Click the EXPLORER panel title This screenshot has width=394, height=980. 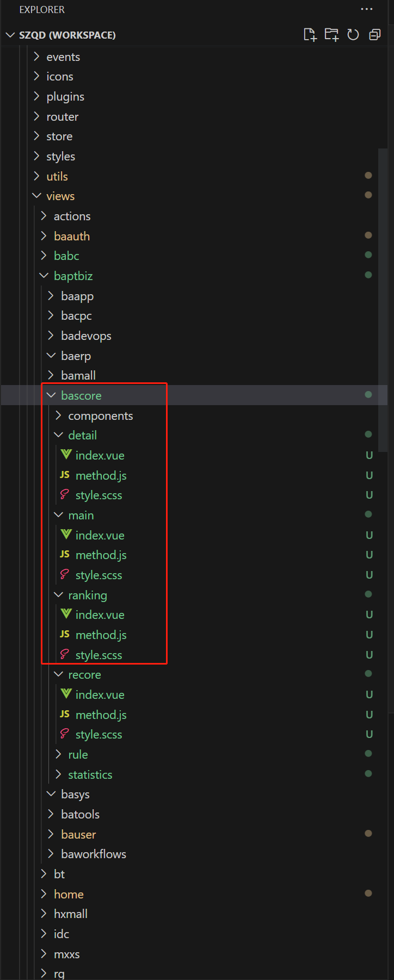tap(42, 10)
